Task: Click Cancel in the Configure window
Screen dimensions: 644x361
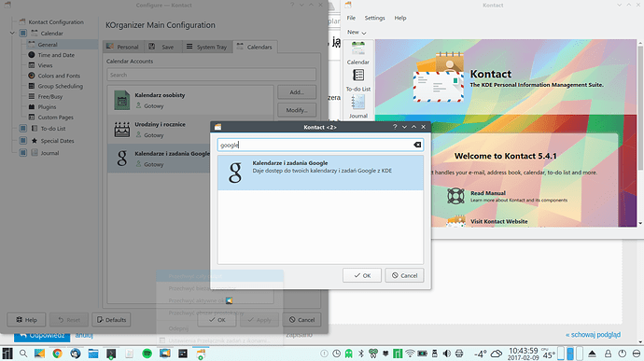Action: click(301, 320)
